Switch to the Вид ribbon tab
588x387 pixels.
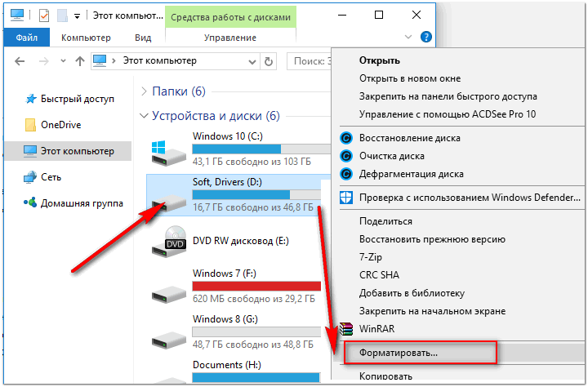143,38
